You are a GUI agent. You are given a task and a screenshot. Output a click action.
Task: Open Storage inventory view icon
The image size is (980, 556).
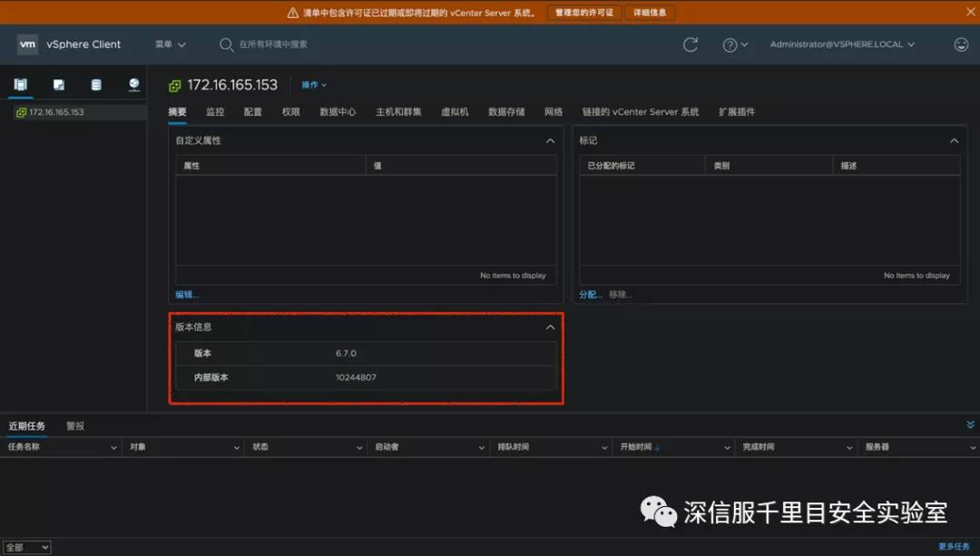point(96,84)
